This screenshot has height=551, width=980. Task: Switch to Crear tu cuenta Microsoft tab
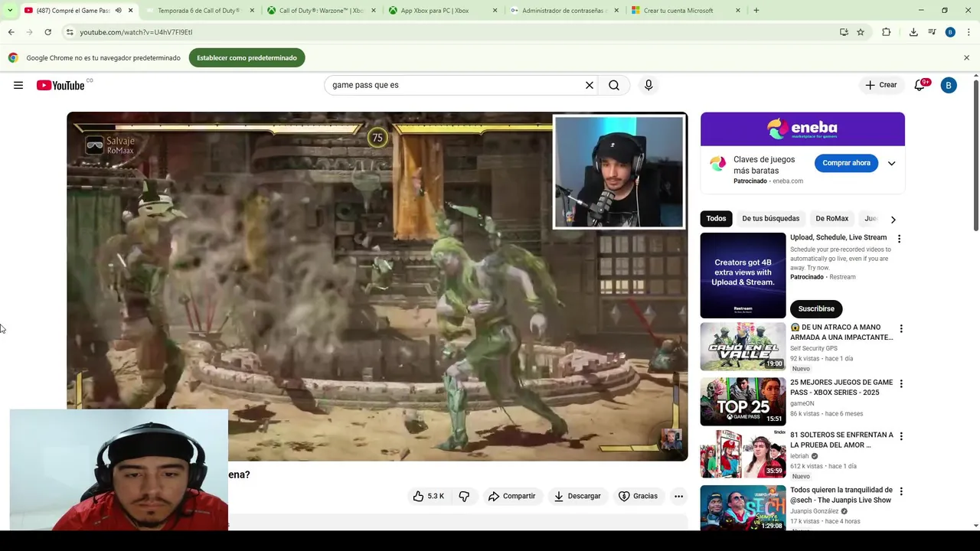tap(686, 11)
